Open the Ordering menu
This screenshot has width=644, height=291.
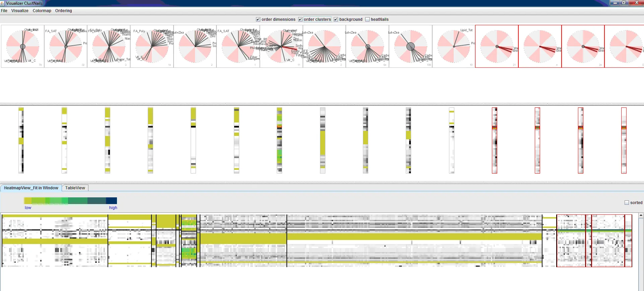coord(64,11)
